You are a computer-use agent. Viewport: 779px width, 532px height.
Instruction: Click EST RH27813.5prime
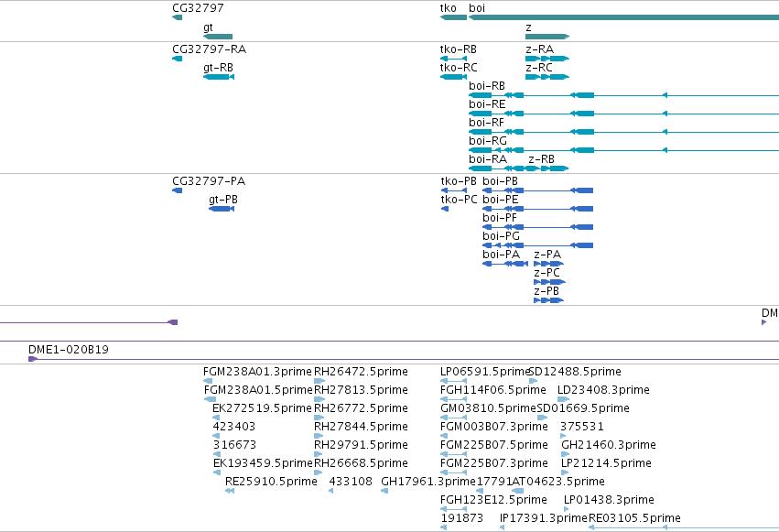coord(319,399)
